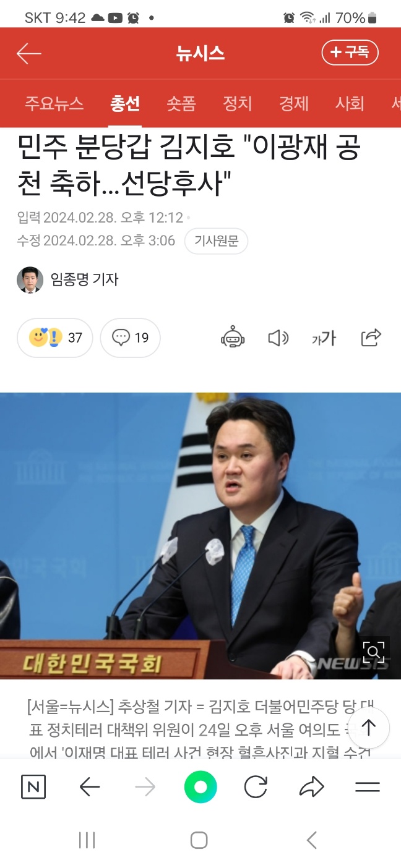Open the browser hamburger menu
Image resolution: width=401 pixels, height=868 pixels.
(368, 787)
